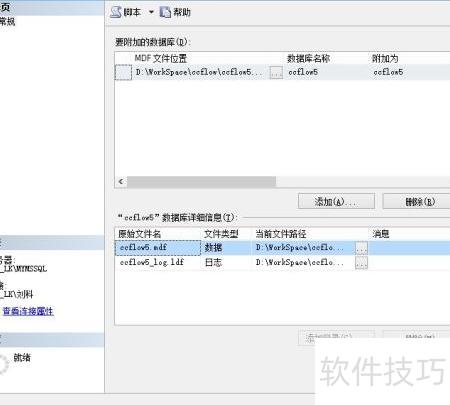Browse path for ccflow5.mdf ellipsis button

361,248
